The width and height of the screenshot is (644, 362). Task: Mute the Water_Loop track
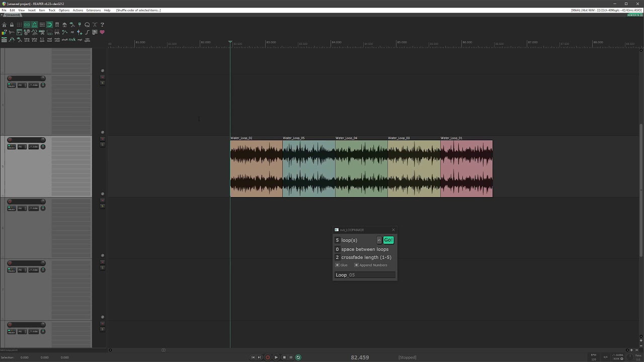coord(102,139)
